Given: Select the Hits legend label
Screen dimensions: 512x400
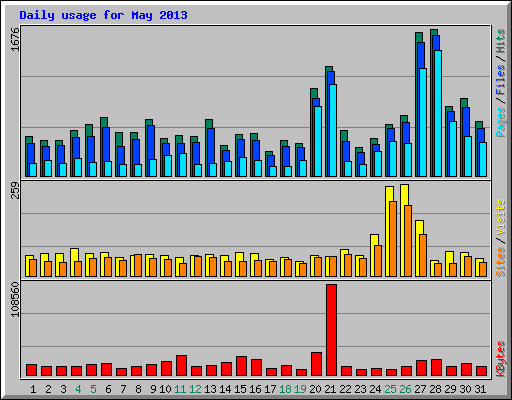Looking at the screenshot, I should [x=500, y=41].
